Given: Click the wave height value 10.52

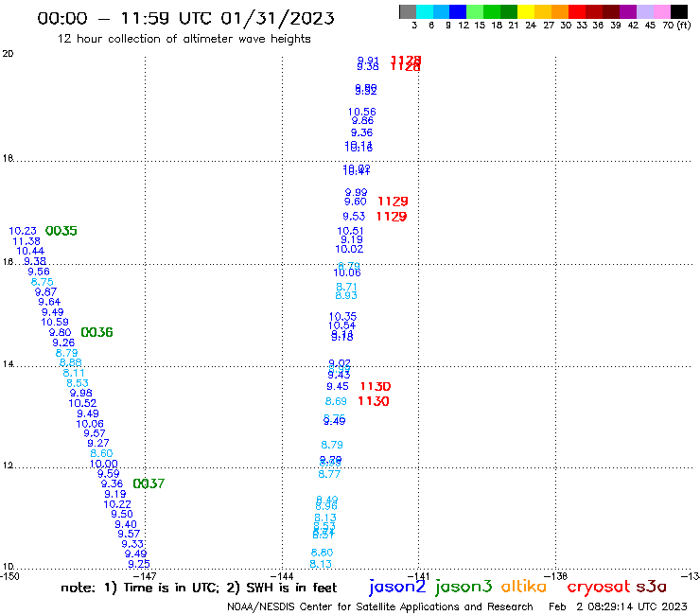Looking at the screenshot, I should tap(82, 403).
